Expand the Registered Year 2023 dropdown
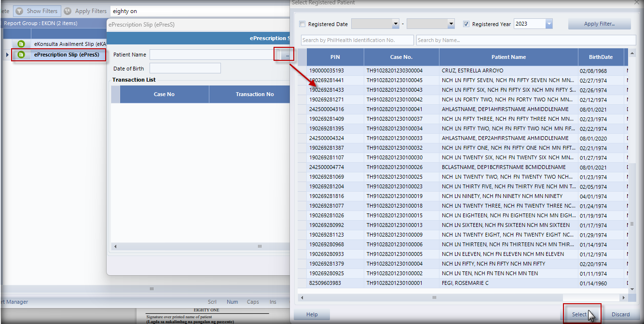644x324 pixels. [549, 24]
